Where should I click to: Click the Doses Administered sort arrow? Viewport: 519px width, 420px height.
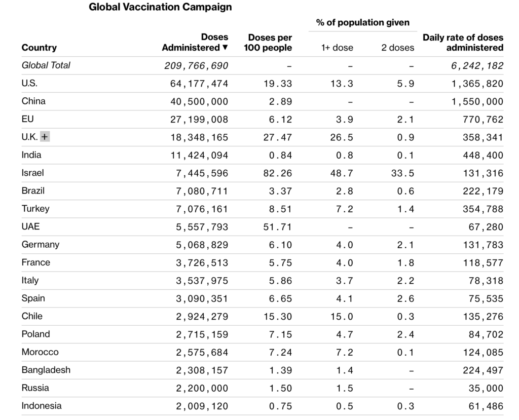click(x=225, y=48)
